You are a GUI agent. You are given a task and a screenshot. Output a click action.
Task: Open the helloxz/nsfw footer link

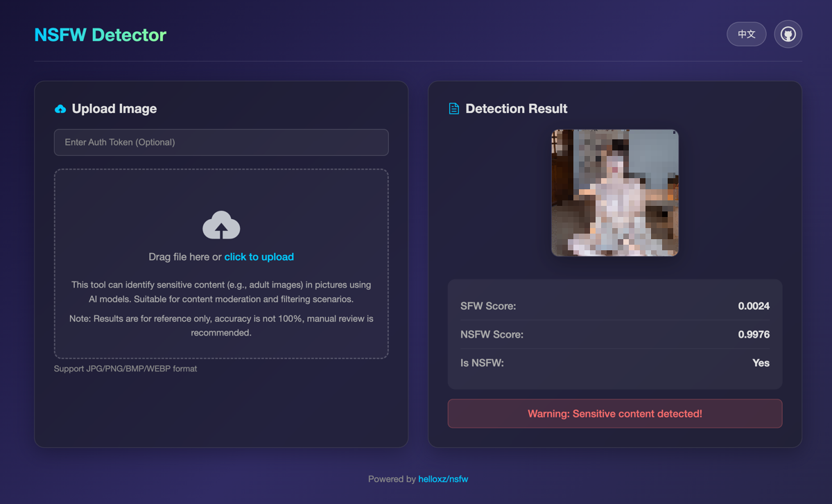pos(443,479)
